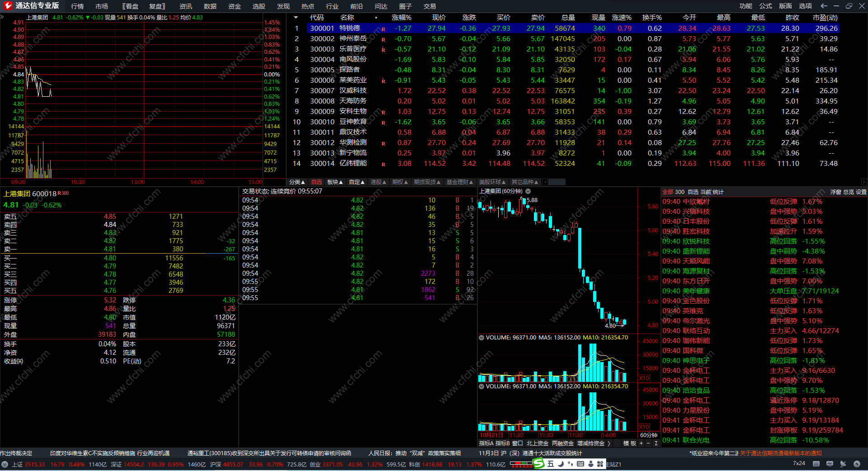
Task: Expand the 港股 dropdown tab
Action: tap(378, 182)
